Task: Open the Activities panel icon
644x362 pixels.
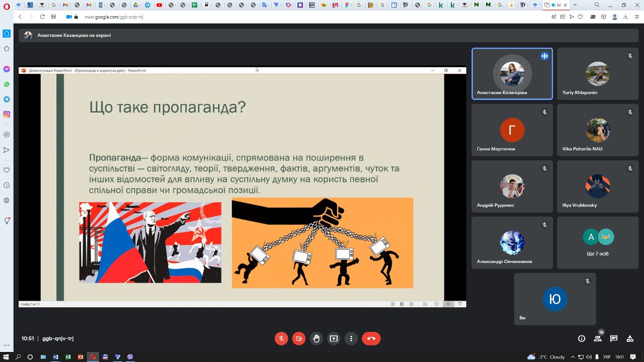Action: tap(630, 338)
